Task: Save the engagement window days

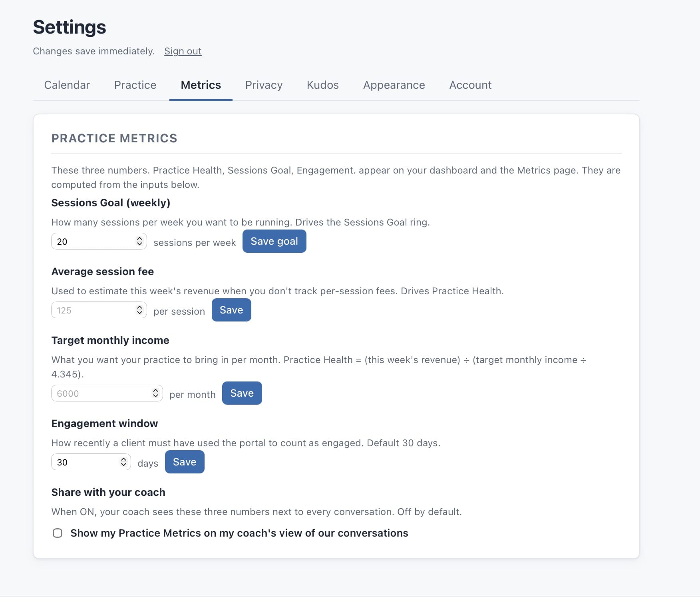Action: [185, 462]
